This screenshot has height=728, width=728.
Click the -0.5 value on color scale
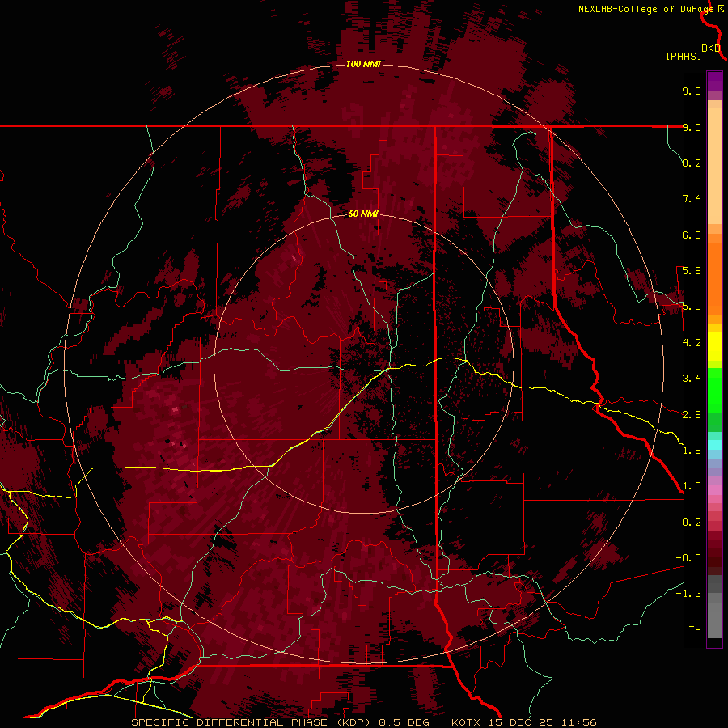coord(688,558)
